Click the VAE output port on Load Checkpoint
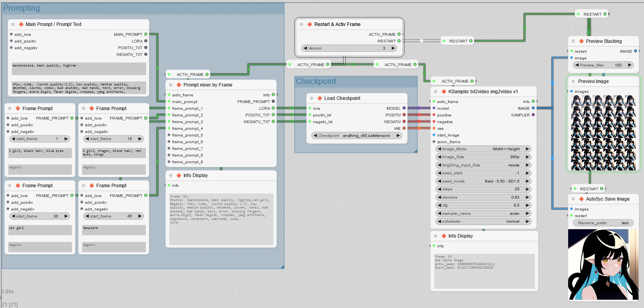Image resolution: width=644 pixels, height=308 pixels. (x=404, y=128)
